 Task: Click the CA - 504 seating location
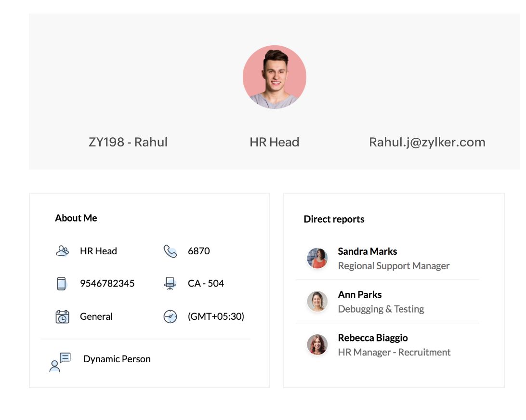pos(206,284)
